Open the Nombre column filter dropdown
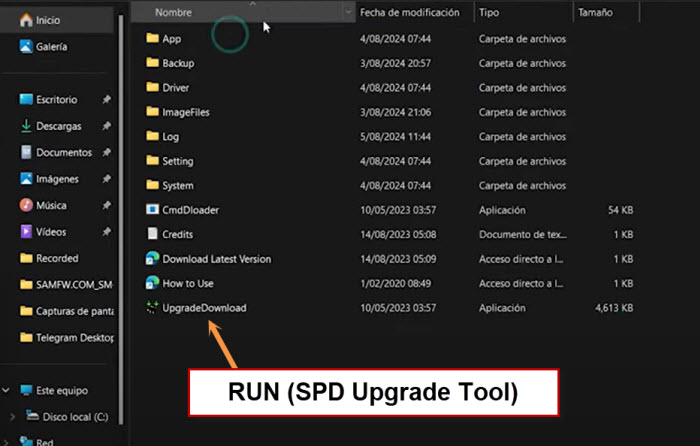The height and width of the screenshot is (446, 700). [x=348, y=12]
